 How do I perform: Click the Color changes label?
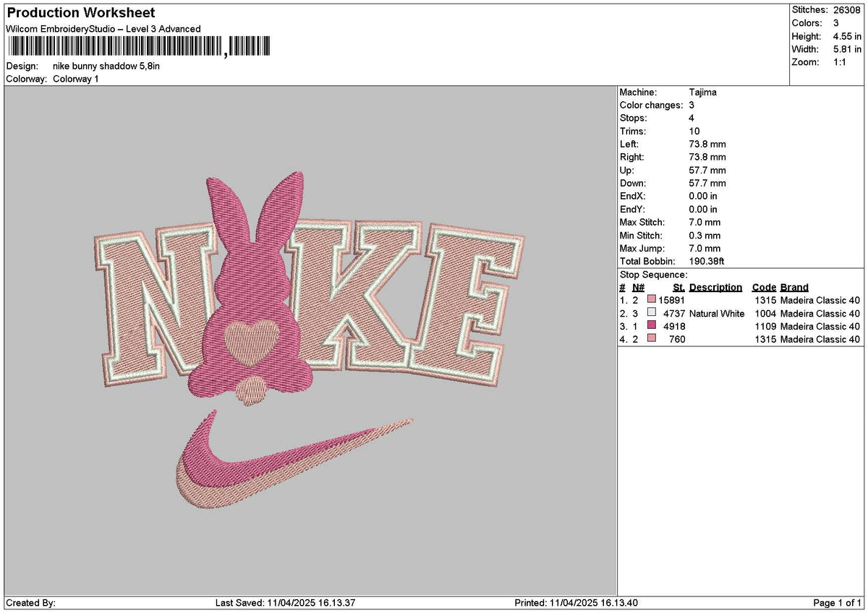651,106
